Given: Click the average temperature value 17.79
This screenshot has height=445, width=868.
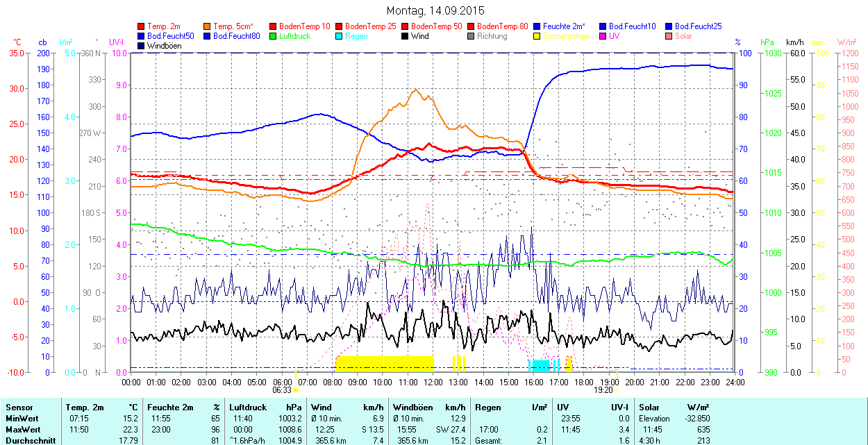Looking at the screenshot, I should [x=128, y=441].
